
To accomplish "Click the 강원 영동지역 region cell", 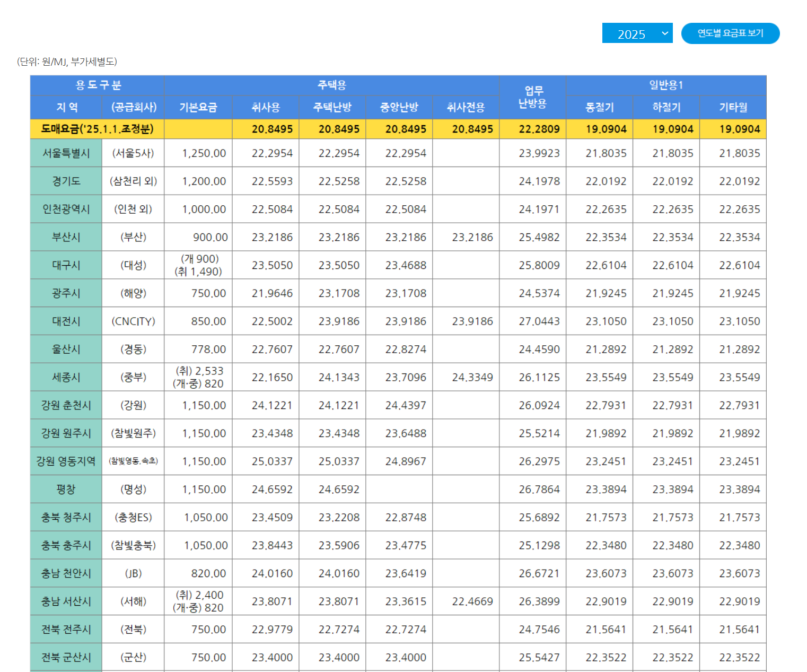I will click(x=66, y=461).
